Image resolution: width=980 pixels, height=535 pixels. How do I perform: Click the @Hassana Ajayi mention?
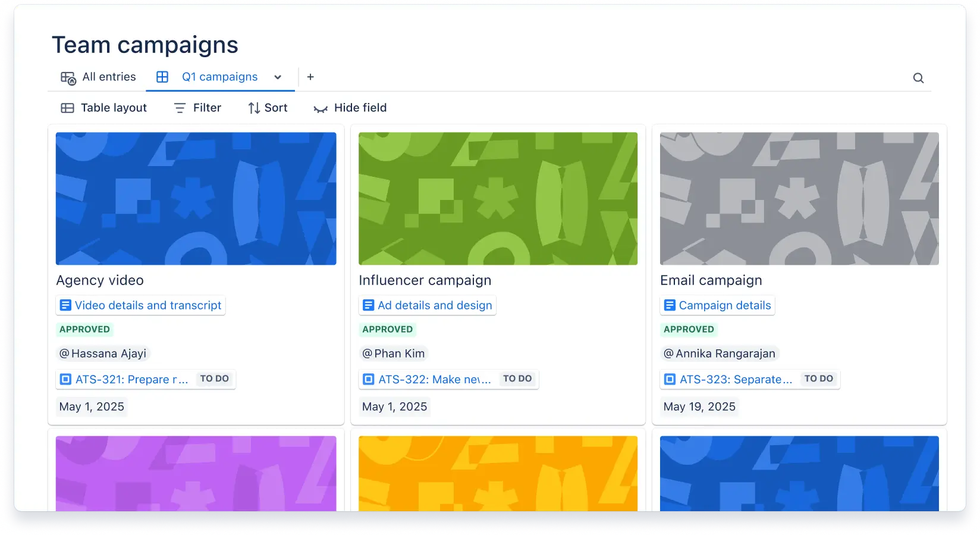[x=103, y=353]
